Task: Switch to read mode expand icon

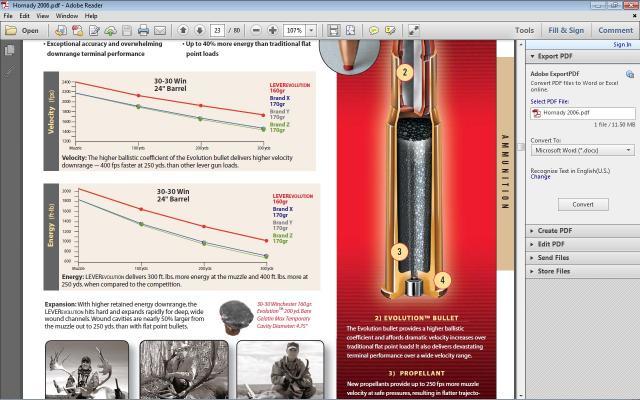Action: pos(413,31)
